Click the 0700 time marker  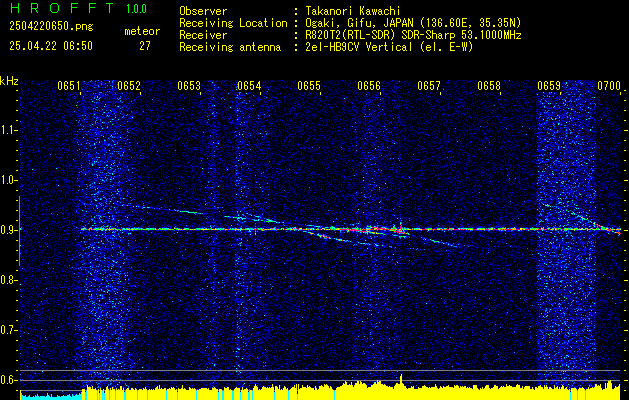[x=609, y=86]
